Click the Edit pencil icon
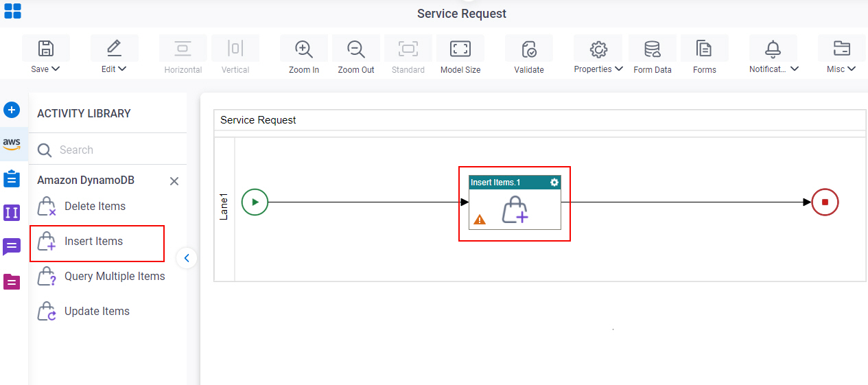This screenshot has height=385, width=868. click(114, 49)
